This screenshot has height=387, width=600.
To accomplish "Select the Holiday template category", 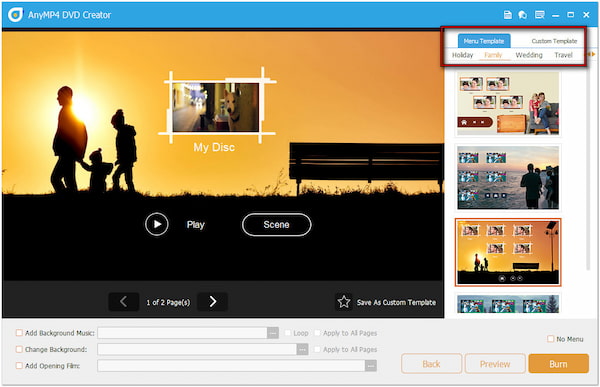I will pyautogui.click(x=462, y=55).
